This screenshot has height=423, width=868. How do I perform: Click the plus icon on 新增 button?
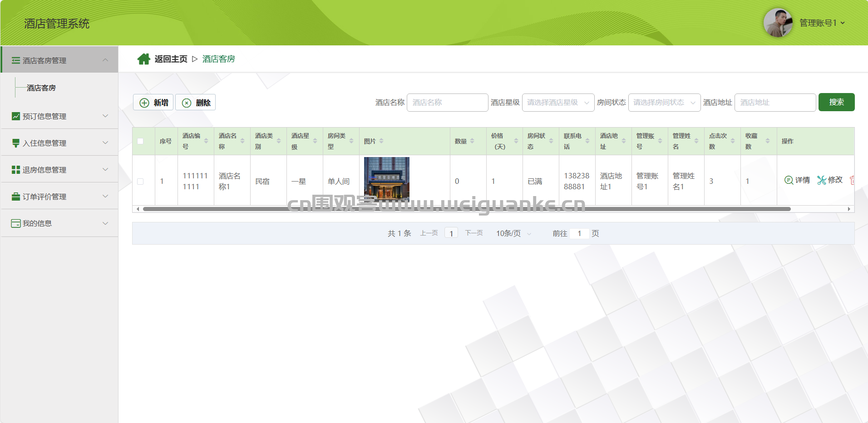point(144,103)
